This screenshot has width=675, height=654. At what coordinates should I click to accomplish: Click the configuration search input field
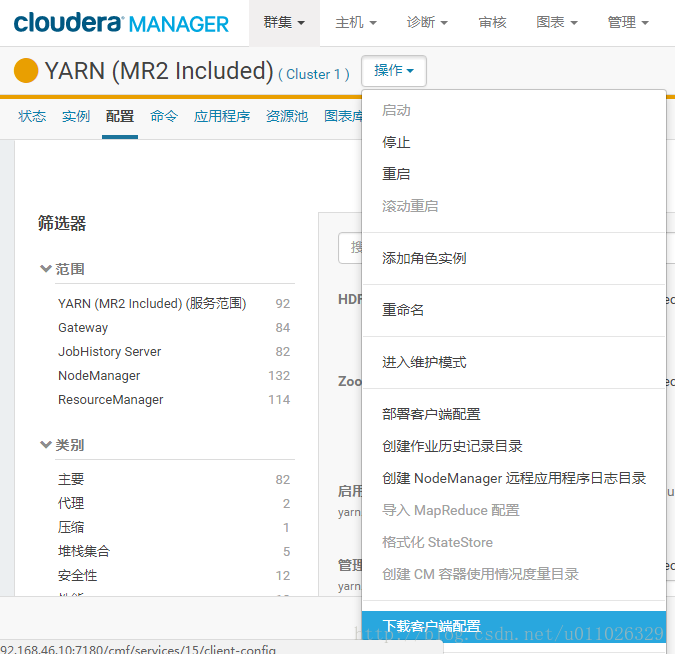350,248
